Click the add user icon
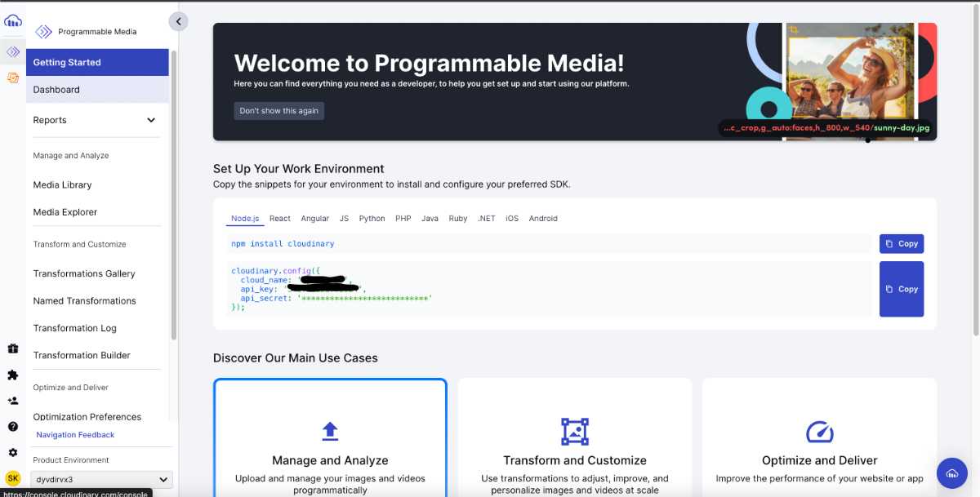980x497 pixels. coord(13,401)
